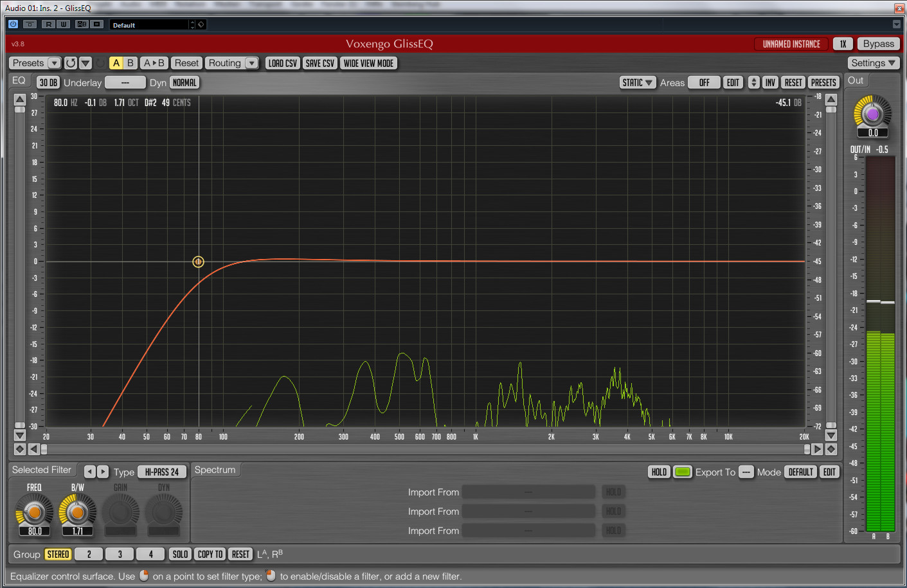Toggle the Bypass button
This screenshot has height=588, width=907.
[878, 44]
